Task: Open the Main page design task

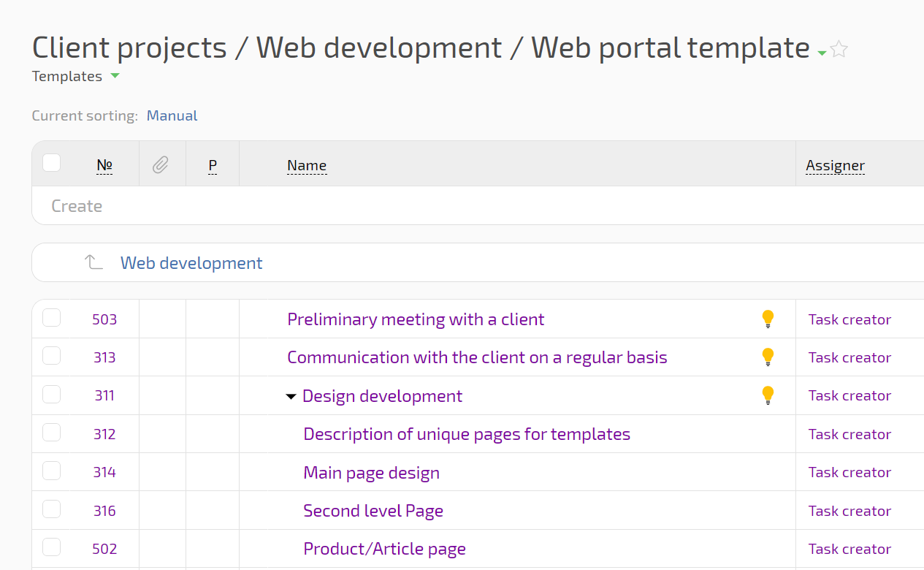Action: 371,473
